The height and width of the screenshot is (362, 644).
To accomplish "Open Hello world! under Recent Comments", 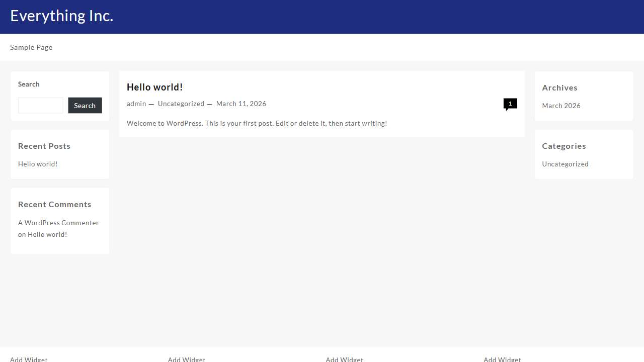I will tap(47, 234).
